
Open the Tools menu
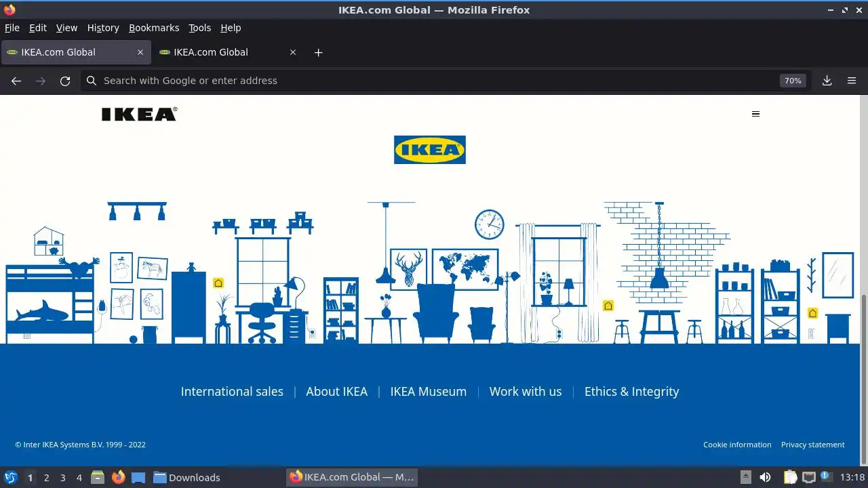tap(200, 28)
